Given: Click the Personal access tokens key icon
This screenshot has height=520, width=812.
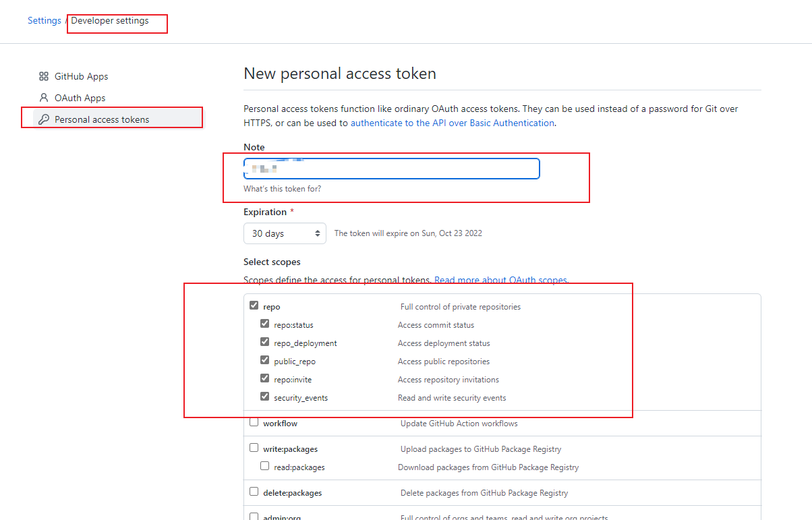Looking at the screenshot, I should click(44, 119).
